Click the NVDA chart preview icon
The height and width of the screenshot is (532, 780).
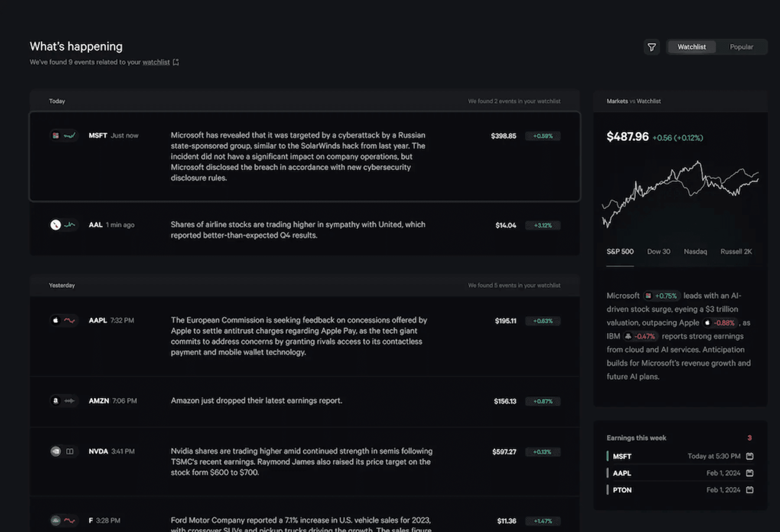coord(70,451)
